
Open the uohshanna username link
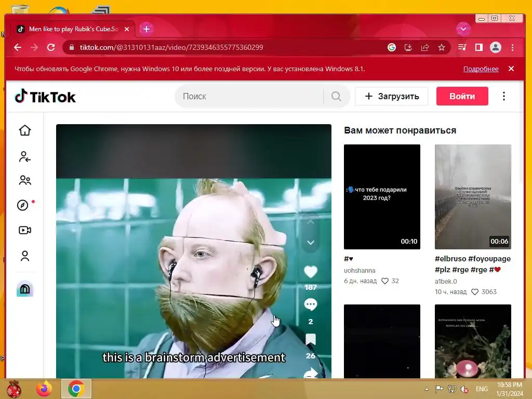[x=360, y=270]
